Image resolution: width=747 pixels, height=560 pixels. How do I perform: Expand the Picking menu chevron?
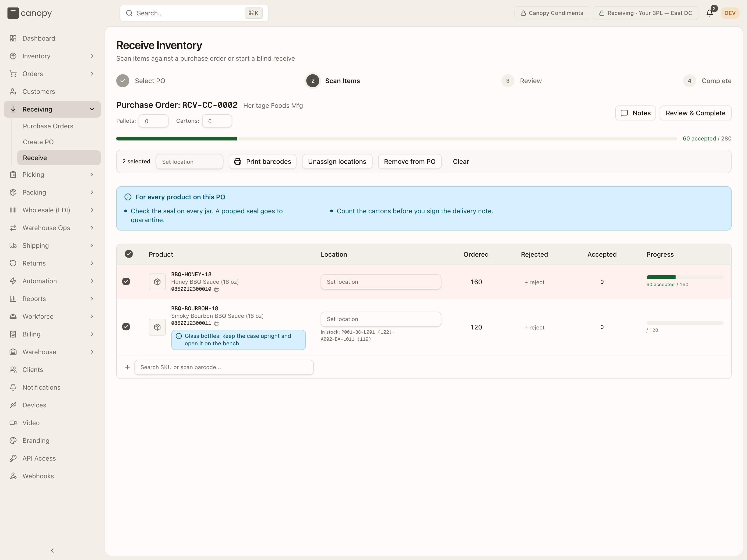(x=92, y=175)
